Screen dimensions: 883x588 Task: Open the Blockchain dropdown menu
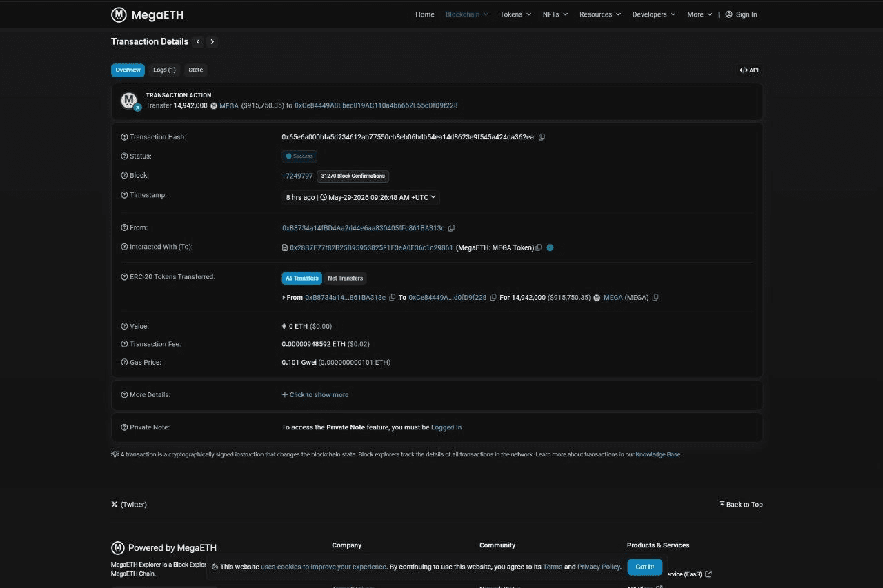(467, 14)
